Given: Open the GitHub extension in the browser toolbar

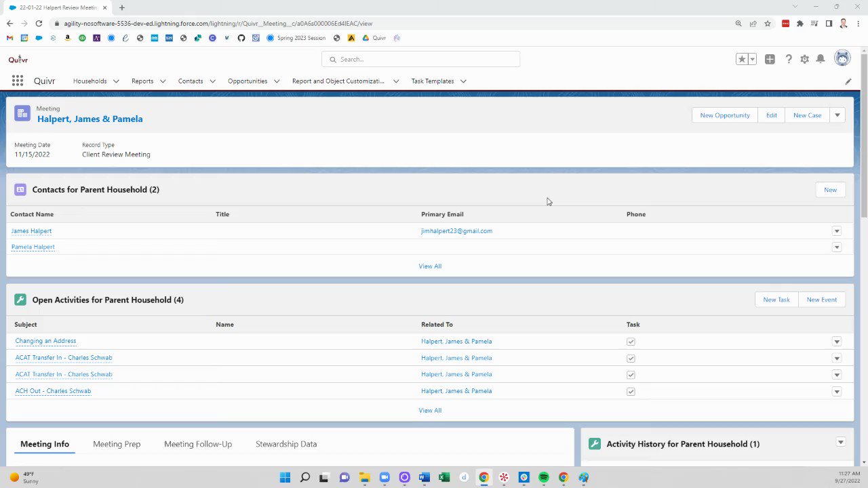Looking at the screenshot, I should [x=241, y=38].
